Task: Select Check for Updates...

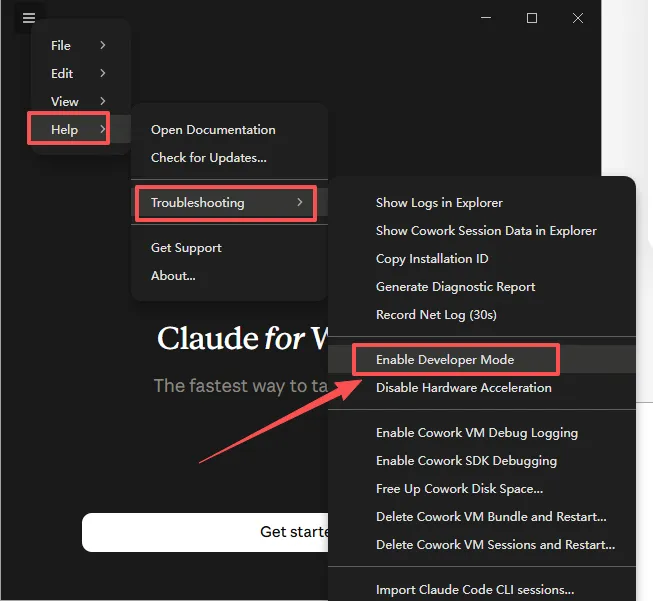Action: [229, 157]
